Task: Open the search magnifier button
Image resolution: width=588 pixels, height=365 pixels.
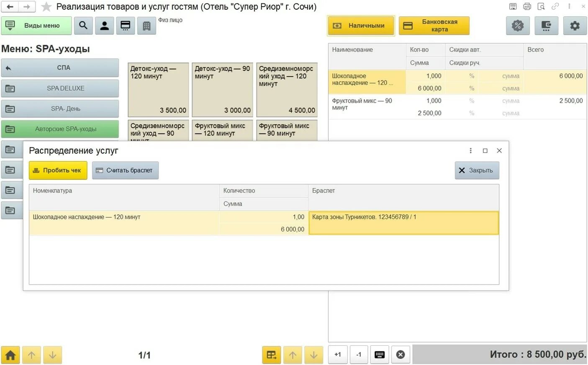Action: pos(83,26)
